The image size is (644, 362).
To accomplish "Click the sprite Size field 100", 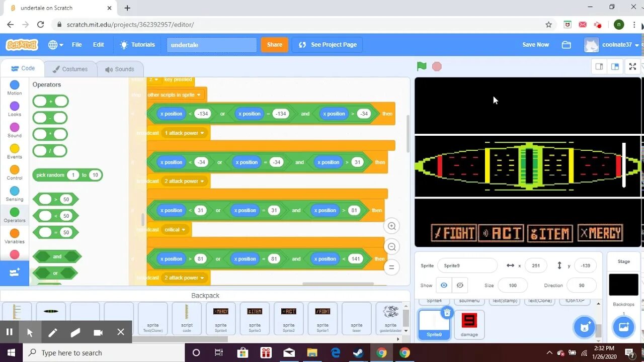I will (513, 285).
